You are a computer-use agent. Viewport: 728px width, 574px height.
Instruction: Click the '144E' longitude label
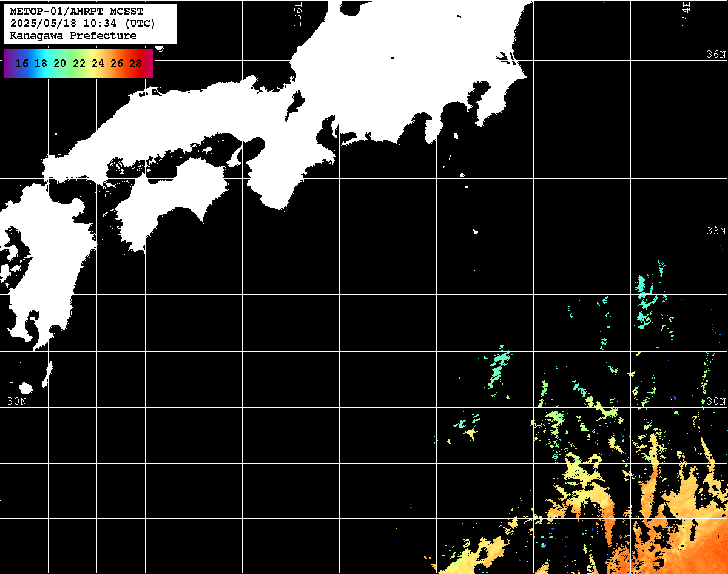tap(686, 14)
